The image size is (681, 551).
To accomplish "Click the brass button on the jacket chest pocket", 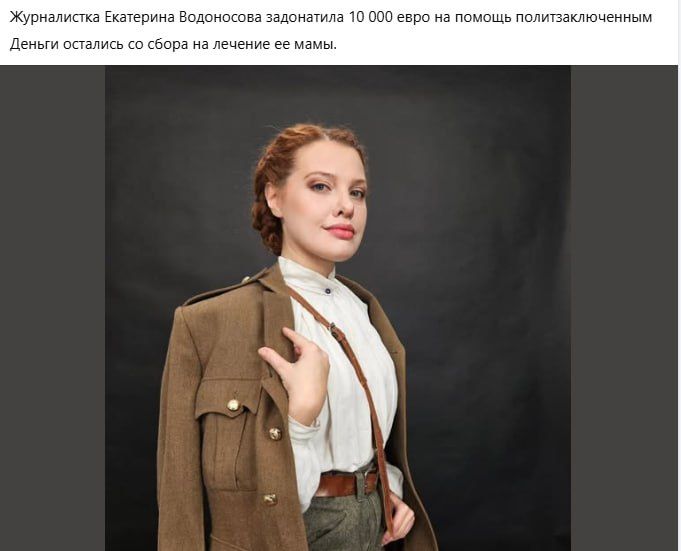I will (x=233, y=405).
